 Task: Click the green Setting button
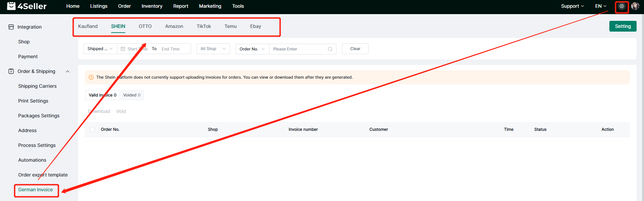(x=622, y=26)
